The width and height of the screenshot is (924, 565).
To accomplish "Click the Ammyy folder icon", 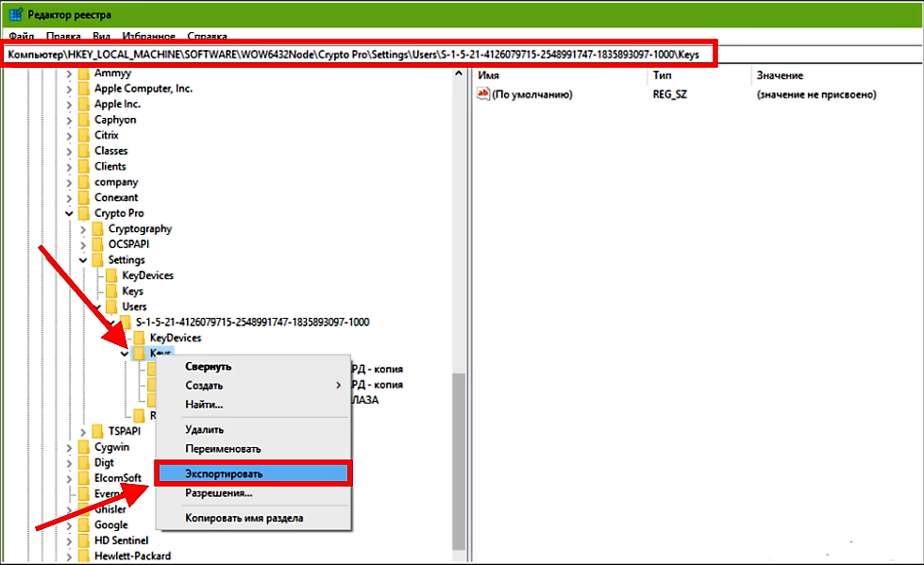I will coord(83,73).
